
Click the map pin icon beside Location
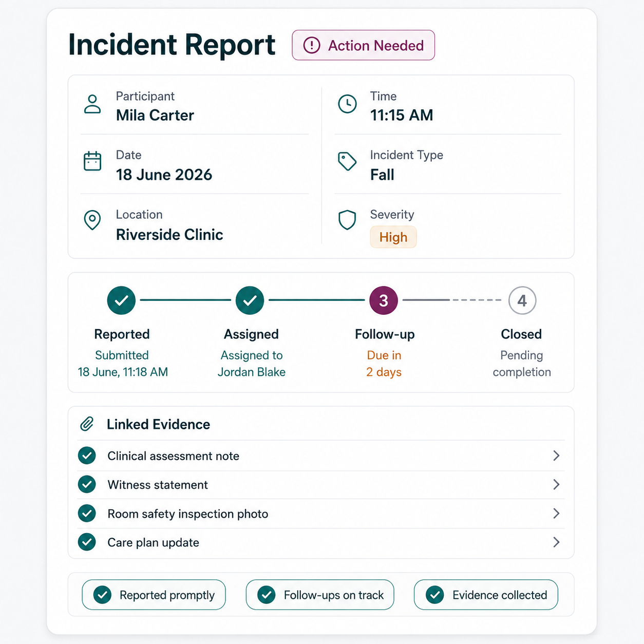pyautogui.click(x=92, y=220)
